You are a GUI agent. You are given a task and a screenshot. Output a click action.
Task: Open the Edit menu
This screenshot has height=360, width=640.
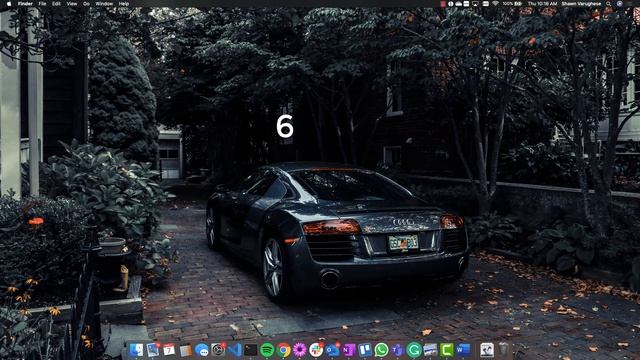click(x=56, y=4)
